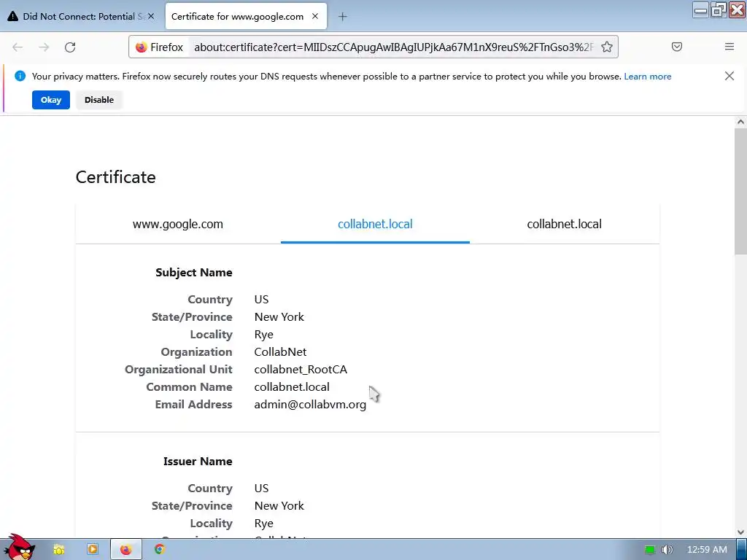This screenshot has height=560, width=747.
Task: Open the volume speaker tray icon
Action: (667, 550)
